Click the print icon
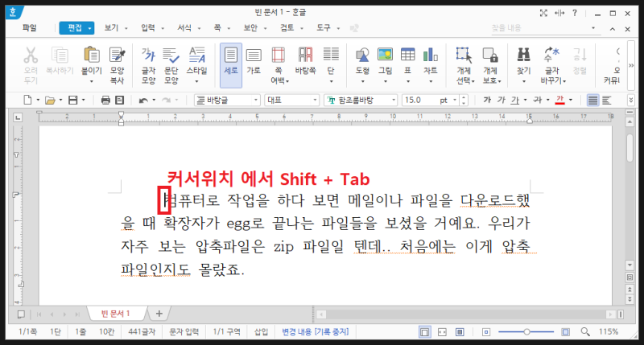The image size is (644, 345). click(x=105, y=100)
